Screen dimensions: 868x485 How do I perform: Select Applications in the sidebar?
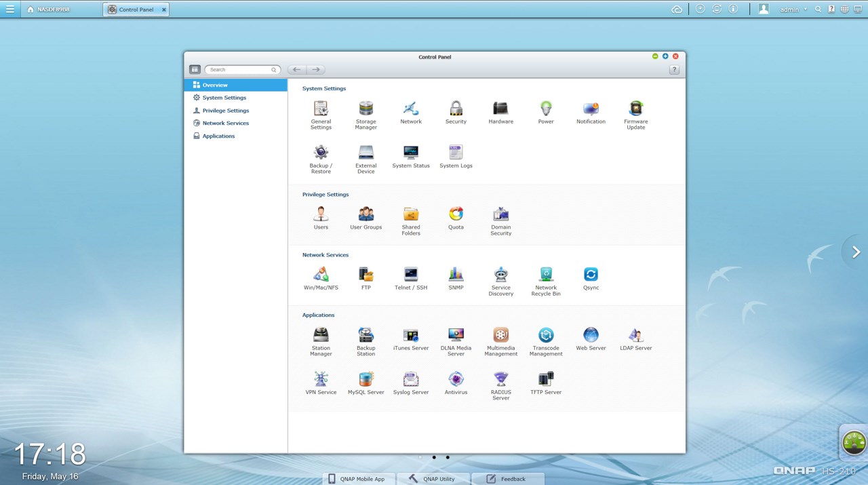pyautogui.click(x=235, y=136)
